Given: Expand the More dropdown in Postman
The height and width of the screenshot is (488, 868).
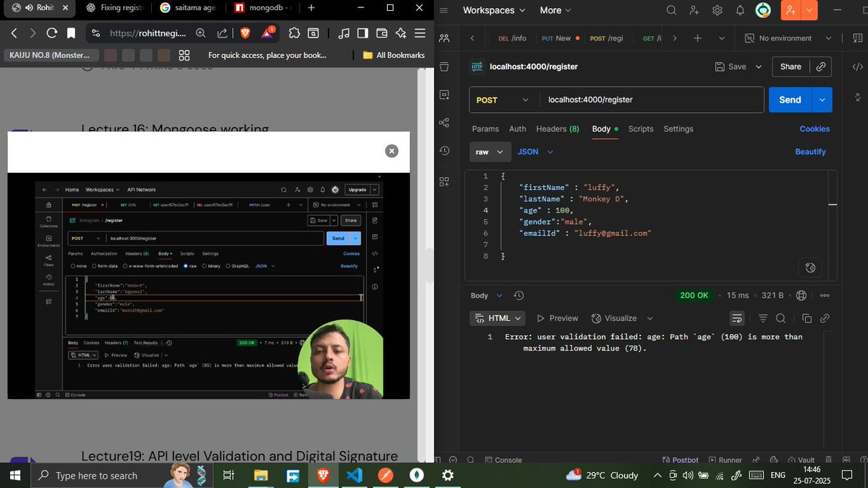Looking at the screenshot, I should 556,10.
